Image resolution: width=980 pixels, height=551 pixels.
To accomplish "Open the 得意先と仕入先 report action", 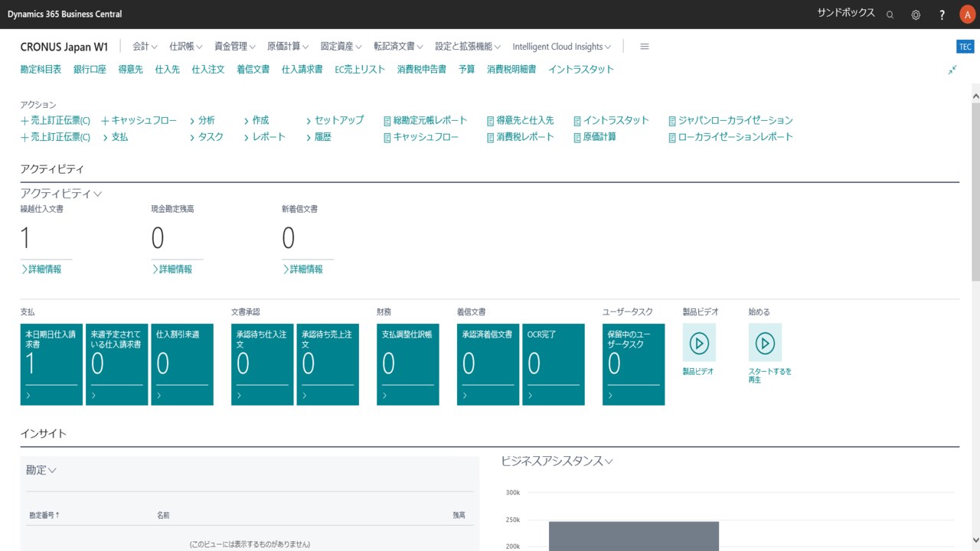I will pos(520,120).
